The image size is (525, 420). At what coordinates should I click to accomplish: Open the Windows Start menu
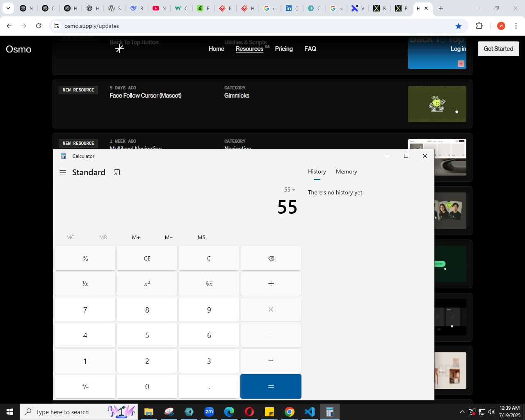coord(10,412)
